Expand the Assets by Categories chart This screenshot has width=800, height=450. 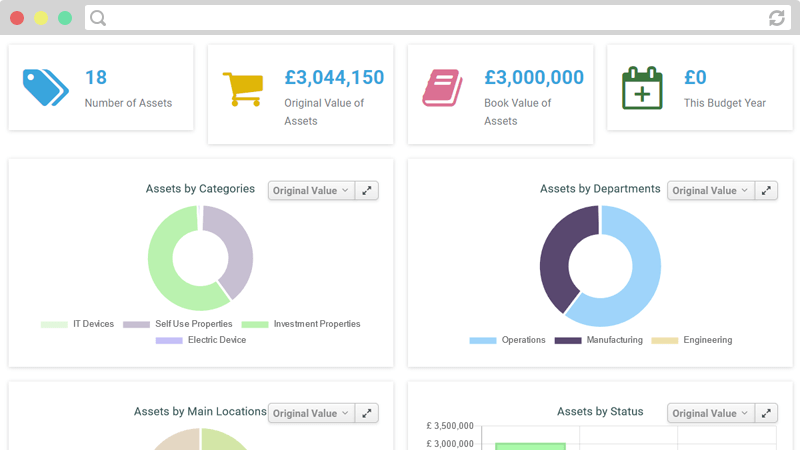pyautogui.click(x=367, y=191)
